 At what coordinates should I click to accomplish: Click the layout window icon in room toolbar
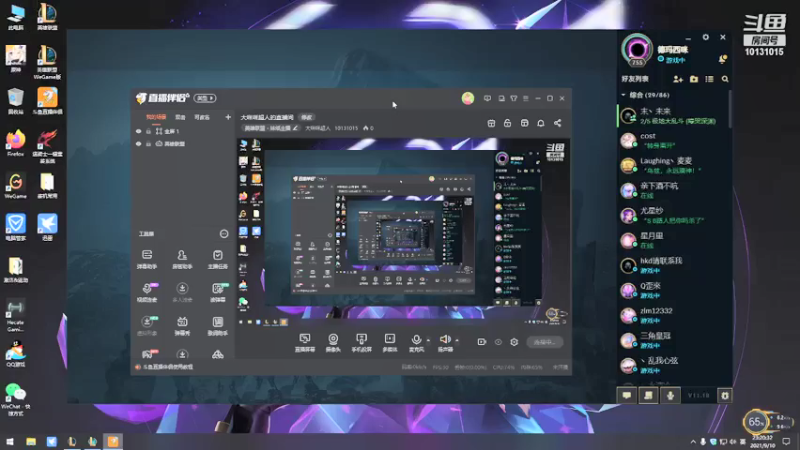click(524, 123)
